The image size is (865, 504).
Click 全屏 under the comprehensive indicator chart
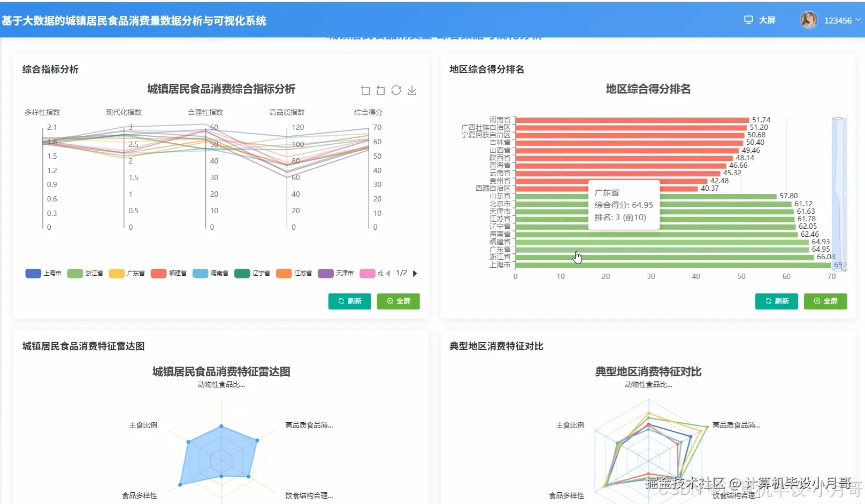pos(398,301)
